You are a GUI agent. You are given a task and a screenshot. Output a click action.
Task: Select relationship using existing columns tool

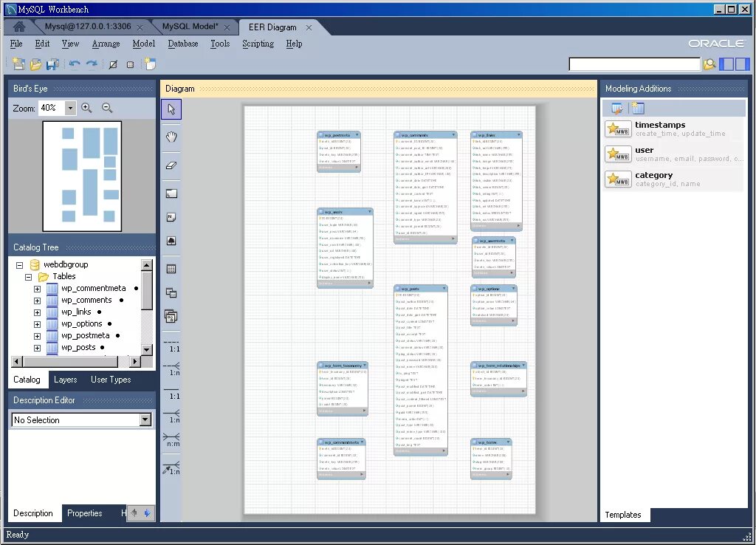click(x=171, y=468)
